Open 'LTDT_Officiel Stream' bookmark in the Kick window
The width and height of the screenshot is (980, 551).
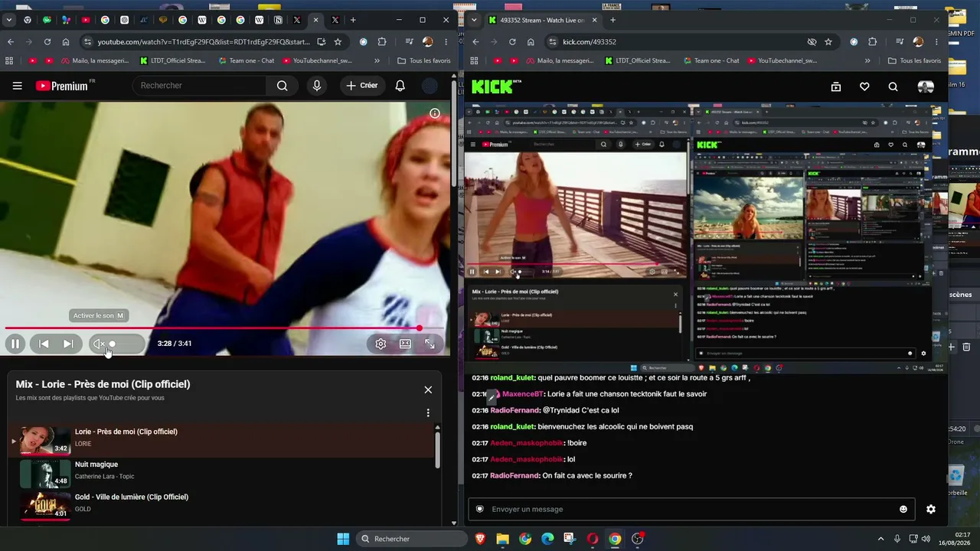point(637,60)
